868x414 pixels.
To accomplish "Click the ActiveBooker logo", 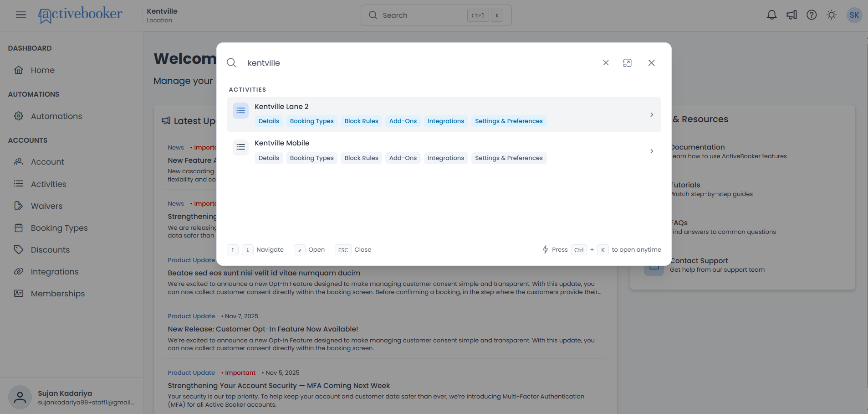I will (80, 15).
